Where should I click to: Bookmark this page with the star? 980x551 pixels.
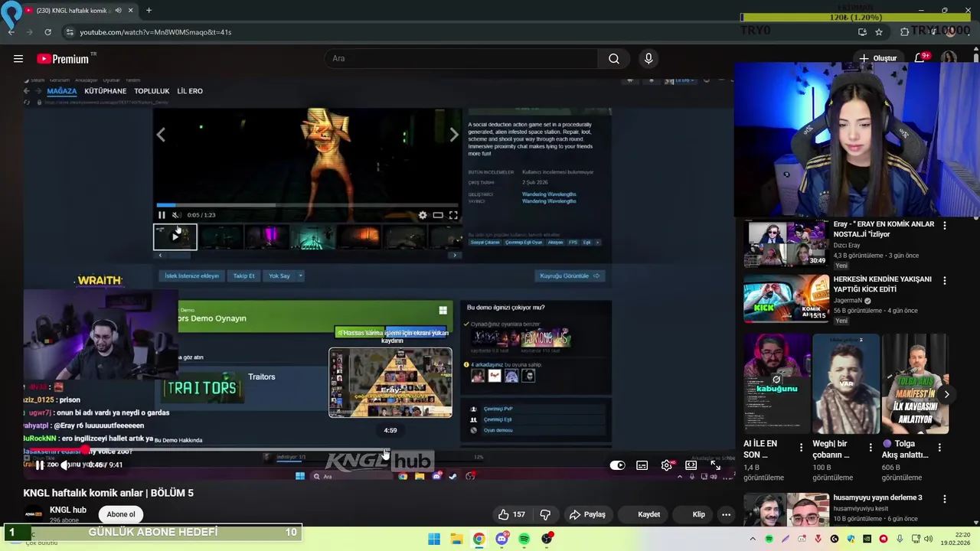(x=879, y=32)
